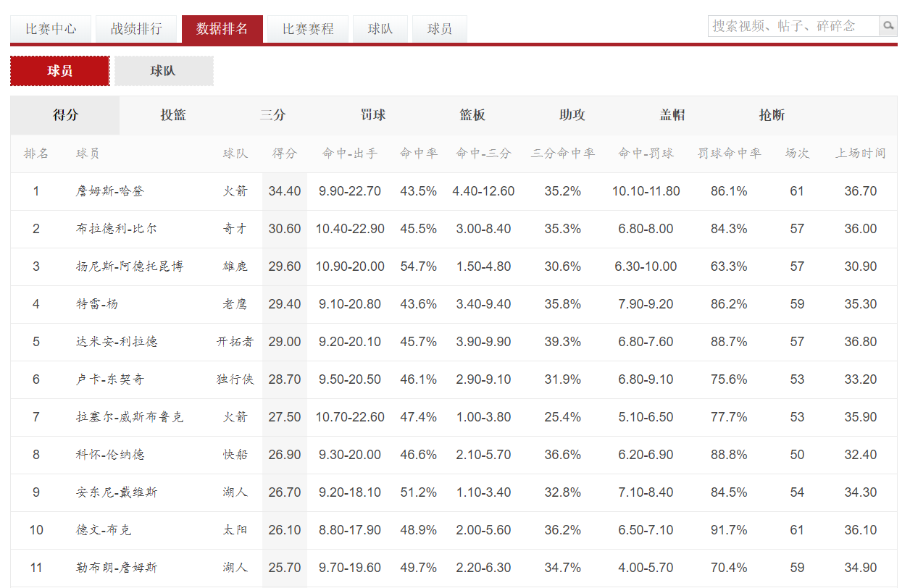Switch to 篮板 stats category
This screenshot has height=588, width=910.
pyautogui.click(x=472, y=115)
